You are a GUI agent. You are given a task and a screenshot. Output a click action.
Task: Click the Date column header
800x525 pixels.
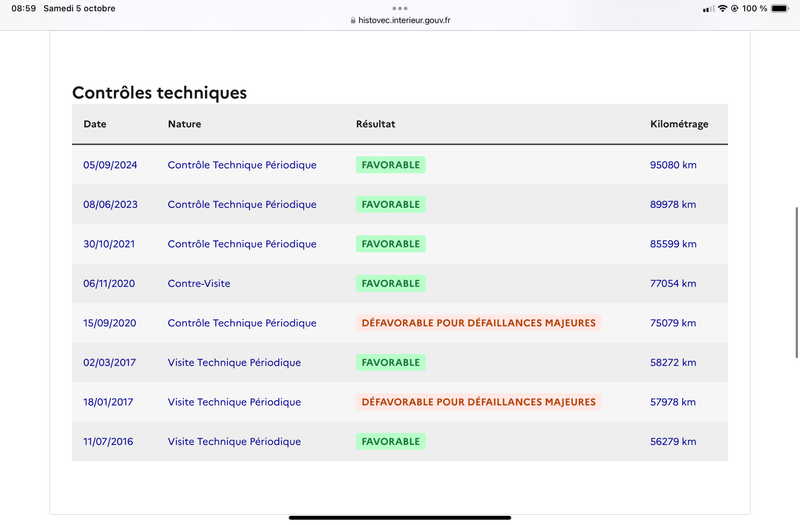95,124
